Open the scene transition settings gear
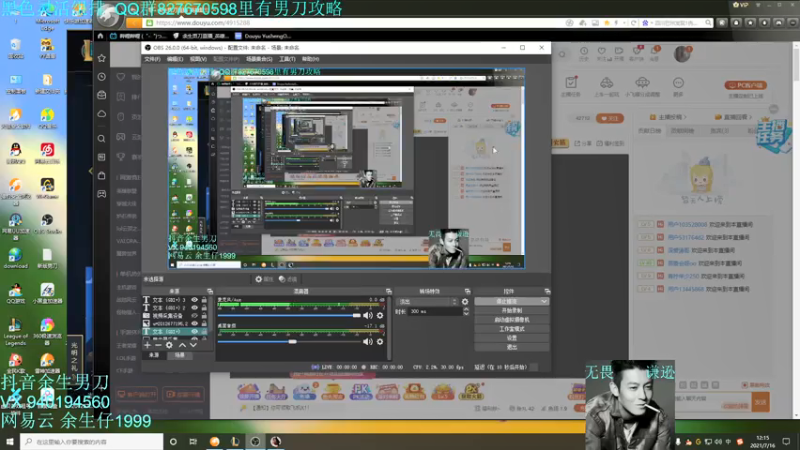The width and height of the screenshot is (800, 450). coord(465,302)
